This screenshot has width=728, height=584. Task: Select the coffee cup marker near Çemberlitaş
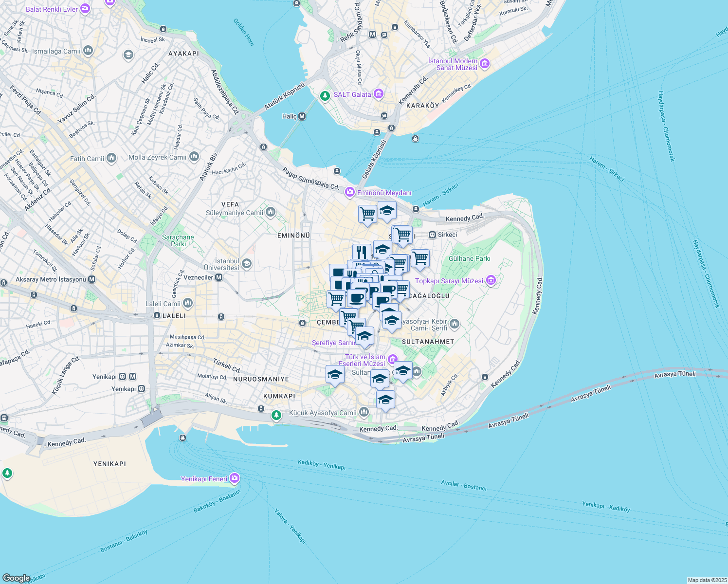point(357,298)
